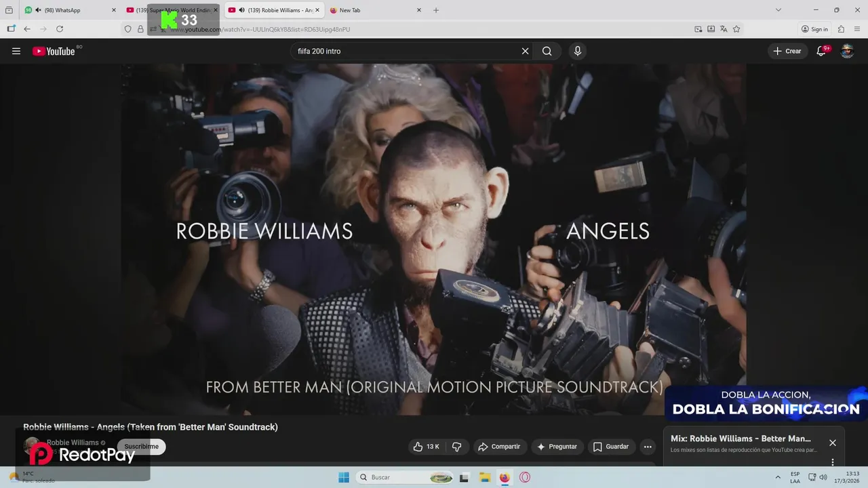Click the video player area
868x488 pixels.
[434, 239]
